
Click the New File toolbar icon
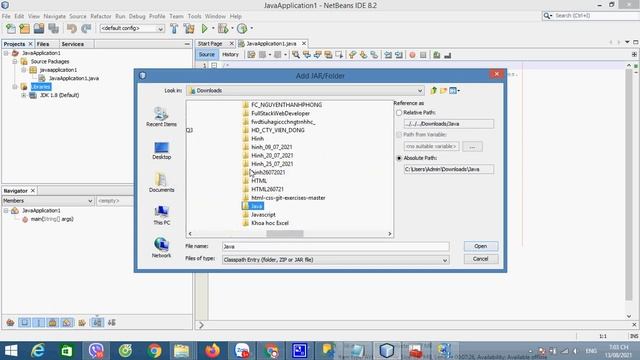coord(11,29)
